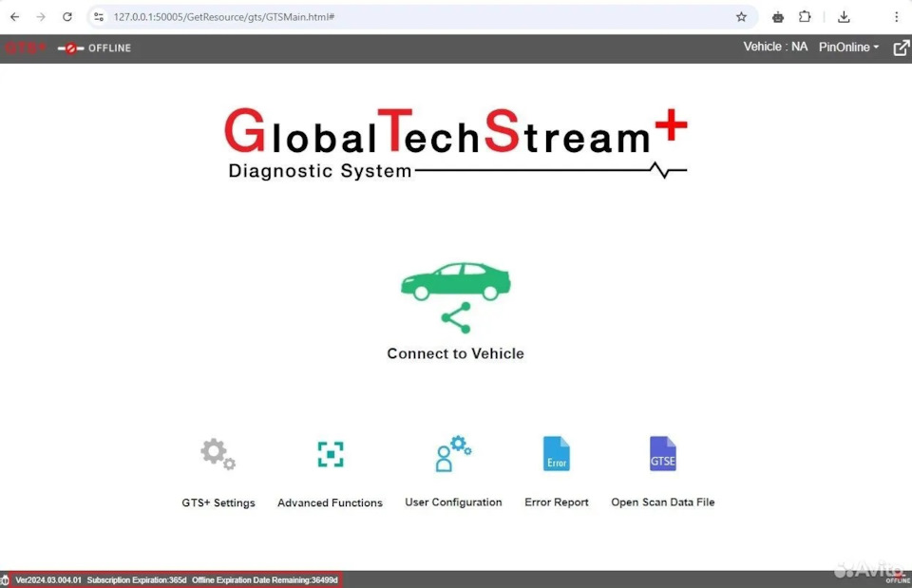Open the Error Report tool

tap(556, 465)
